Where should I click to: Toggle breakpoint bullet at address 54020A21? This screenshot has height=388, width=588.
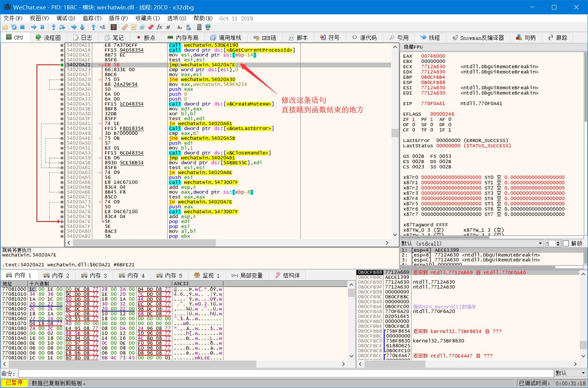coord(62,65)
